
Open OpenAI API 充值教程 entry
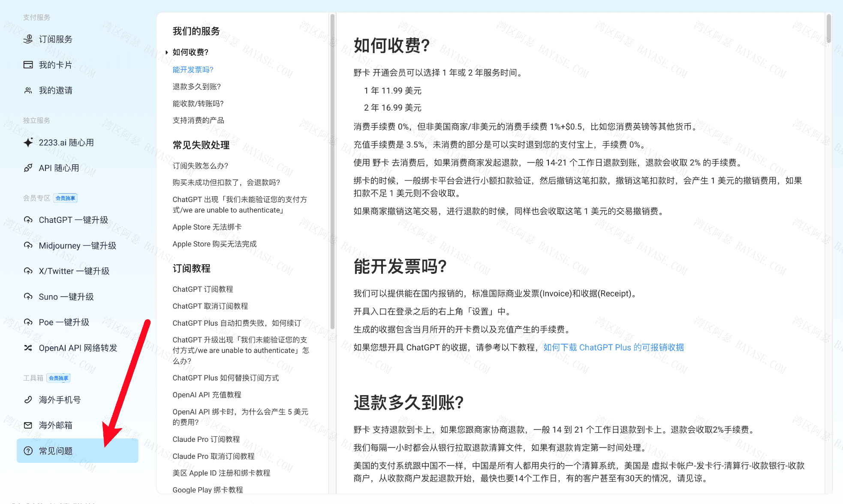coord(207,395)
